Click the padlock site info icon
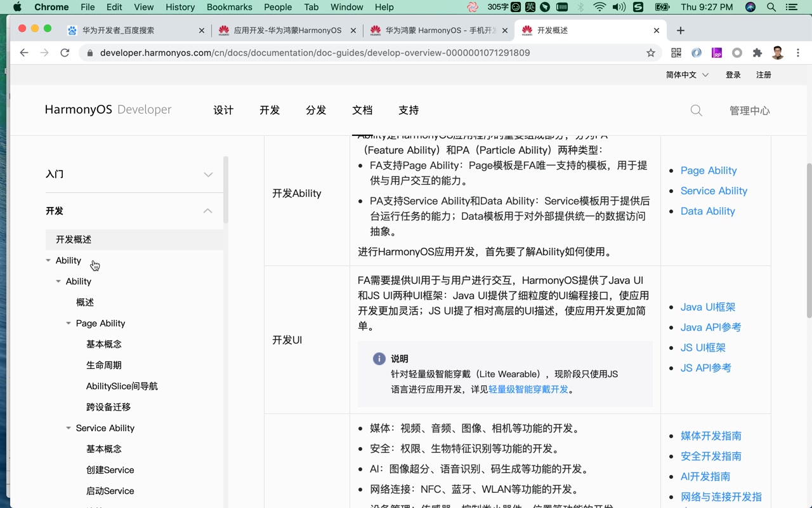 click(89, 53)
